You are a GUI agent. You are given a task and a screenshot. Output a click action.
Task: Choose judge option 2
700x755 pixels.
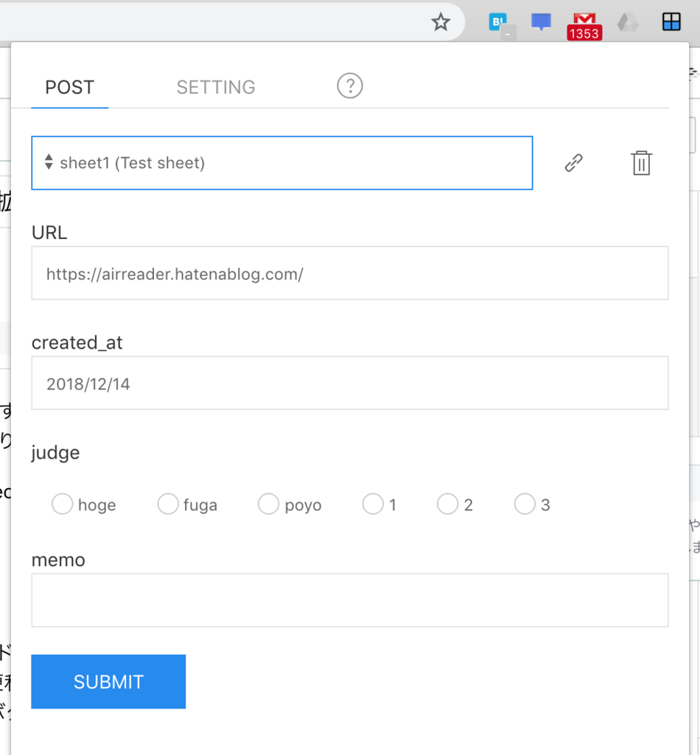click(447, 504)
